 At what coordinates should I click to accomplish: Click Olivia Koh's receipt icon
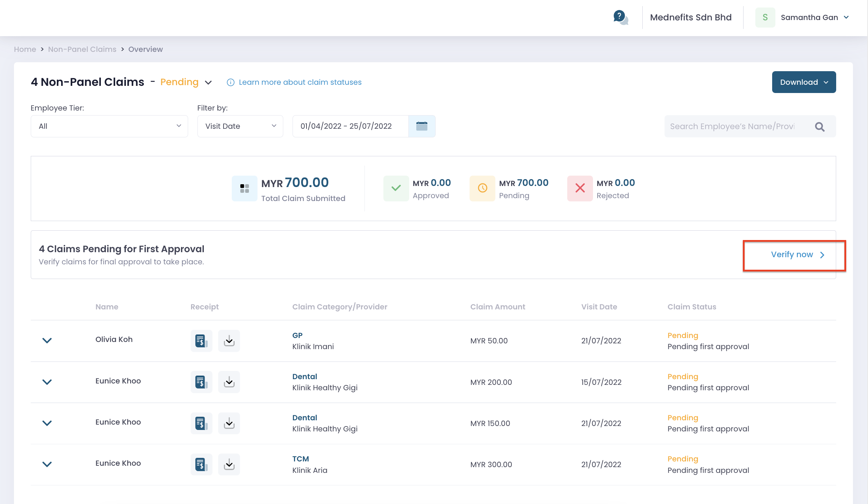click(x=201, y=341)
